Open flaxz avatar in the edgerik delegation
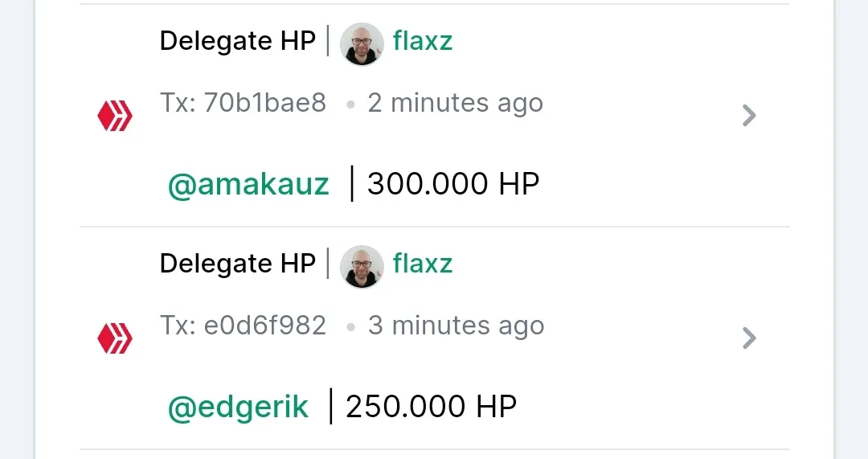The image size is (868, 459). (362, 266)
